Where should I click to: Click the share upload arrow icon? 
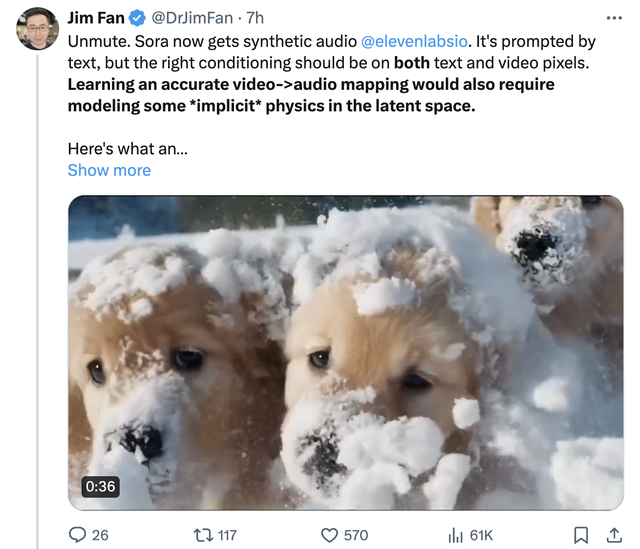613,535
